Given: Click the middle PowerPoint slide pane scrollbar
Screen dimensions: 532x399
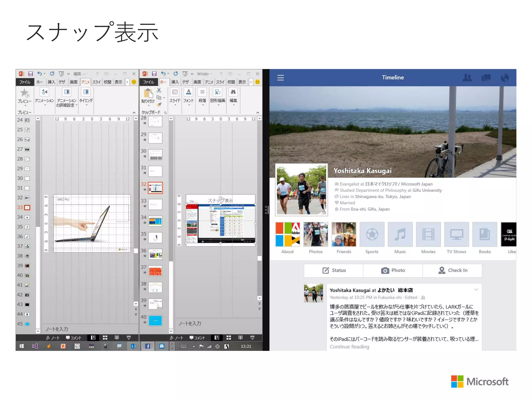Looking at the screenshot, I should click(x=171, y=225).
